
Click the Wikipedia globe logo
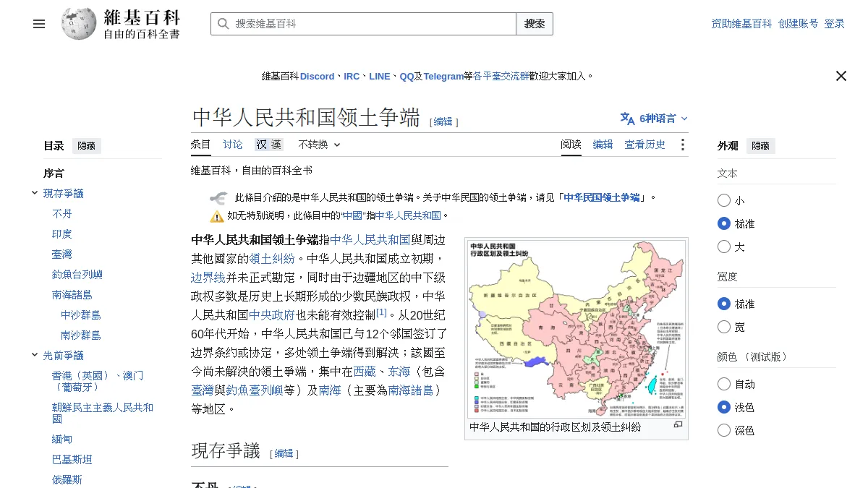[x=79, y=24]
